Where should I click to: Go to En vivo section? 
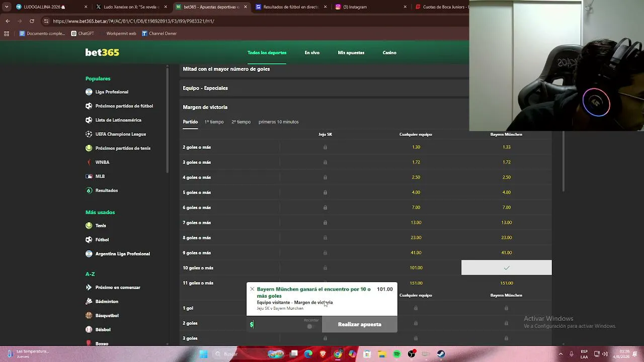point(312,53)
